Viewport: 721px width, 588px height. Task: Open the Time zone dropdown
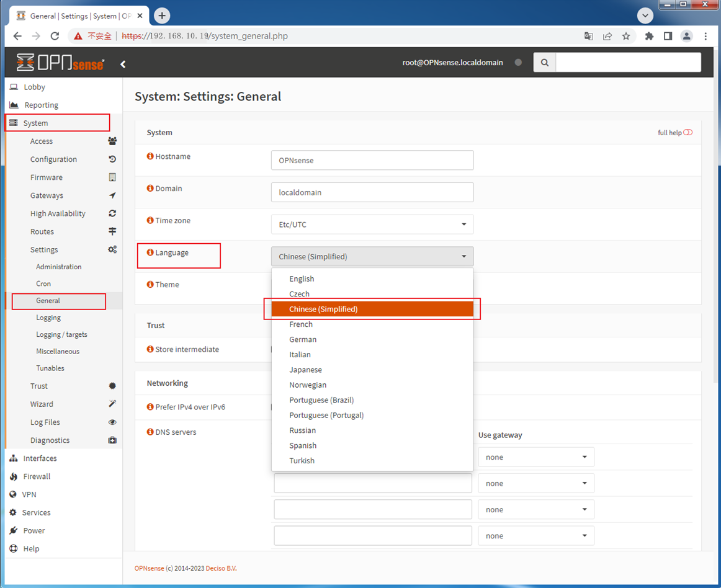tap(372, 225)
